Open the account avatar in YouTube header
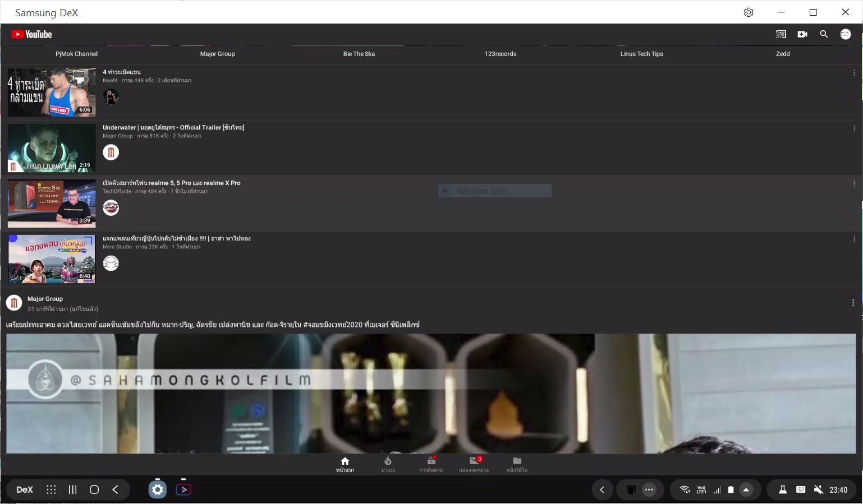Screen dimensions: 863x504 click(845, 34)
